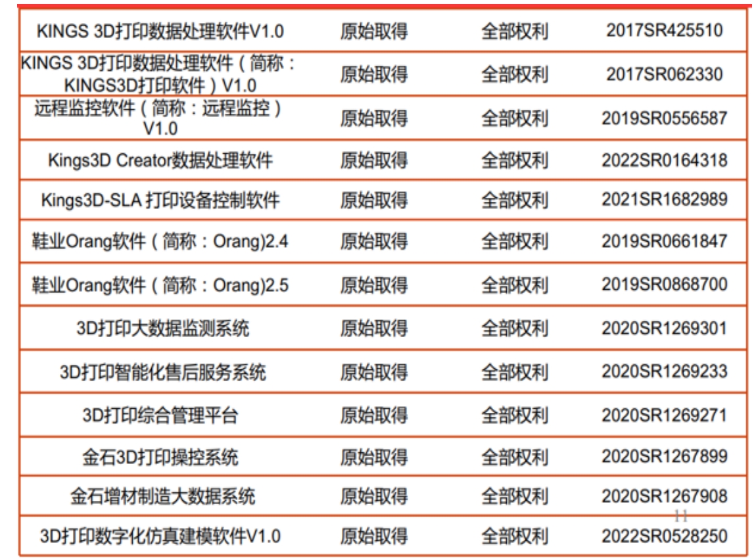Viewport: 754px width, 560px height.
Task: Click registration number 2021SR1682989
Action: tap(664, 200)
